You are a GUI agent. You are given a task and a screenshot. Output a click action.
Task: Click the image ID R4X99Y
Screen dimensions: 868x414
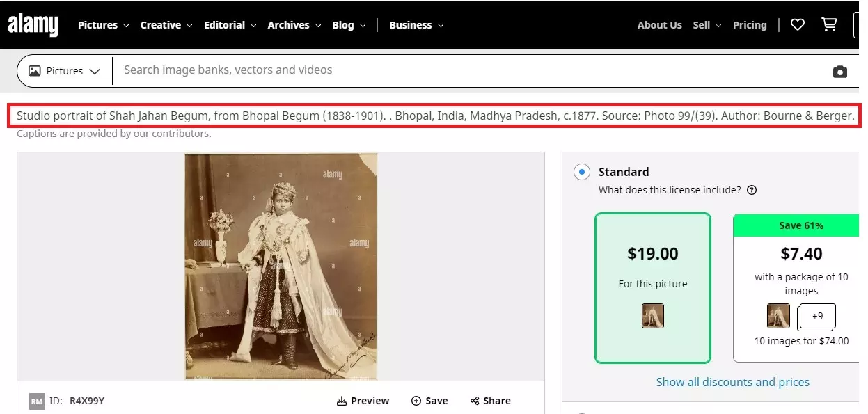coord(87,401)
